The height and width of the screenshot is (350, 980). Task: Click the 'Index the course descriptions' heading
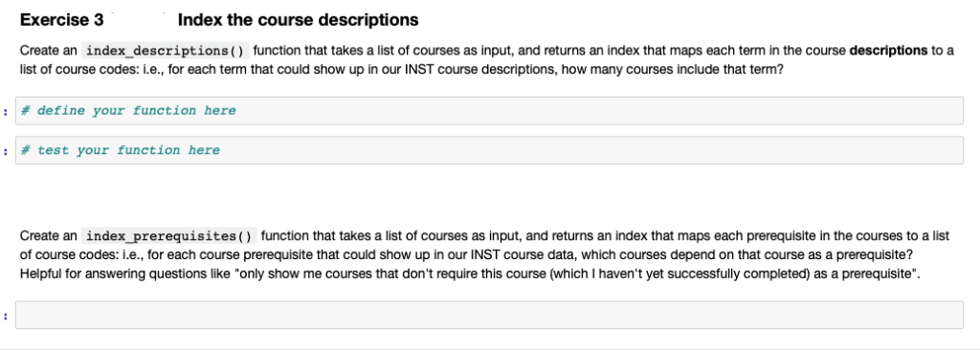coord(299,20)
